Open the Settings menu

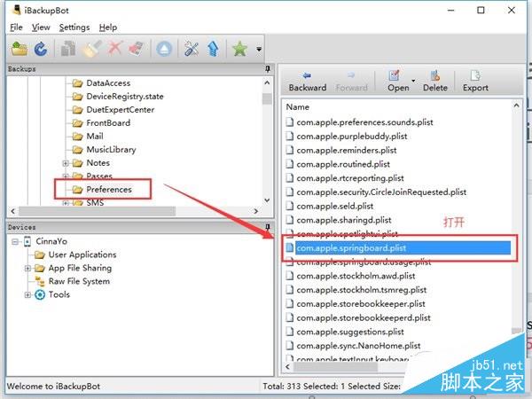coord(74,27)
